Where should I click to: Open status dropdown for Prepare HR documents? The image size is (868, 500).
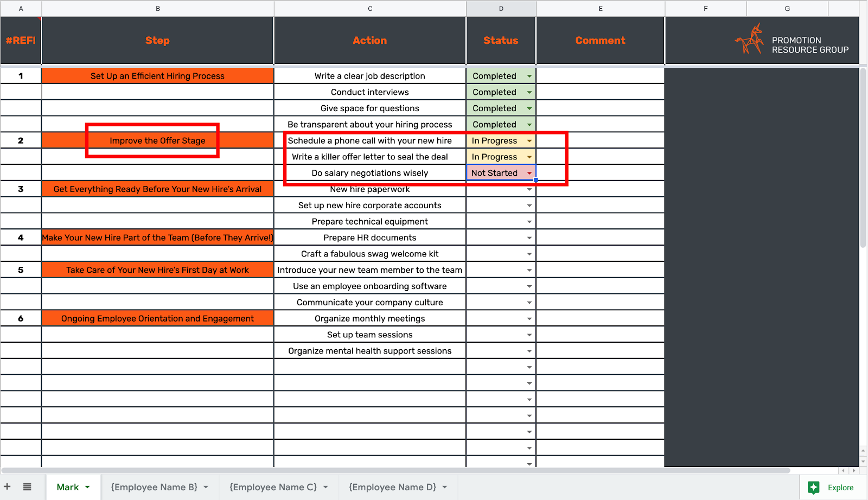click(x=529, y=238)
